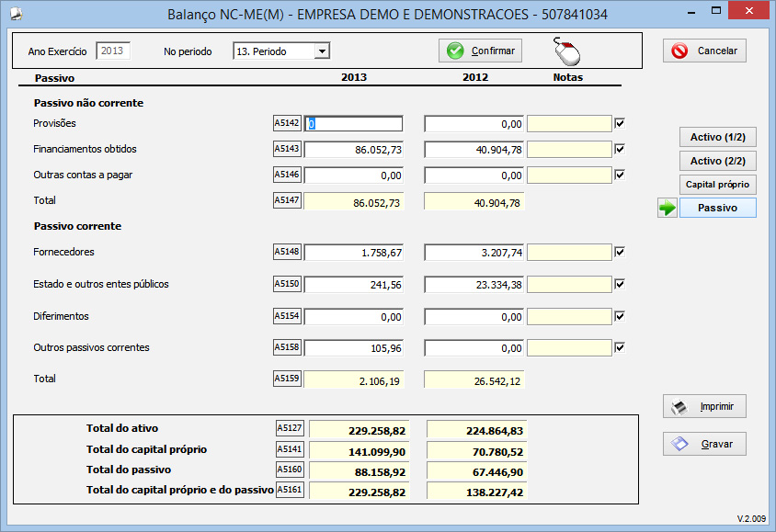
Task: Uncheck the Fornecedores row checkbox
Action: click(620, 252)
